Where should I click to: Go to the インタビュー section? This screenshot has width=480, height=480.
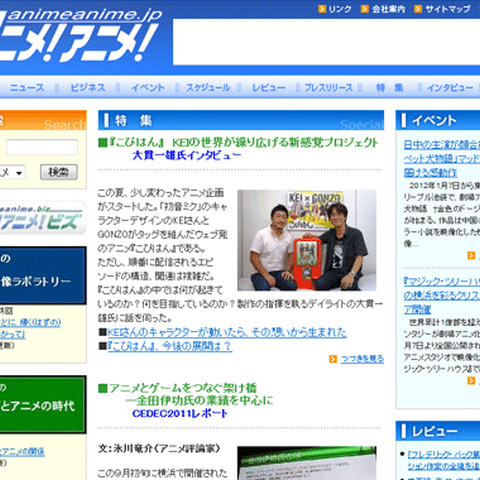[x=450, y=88]
